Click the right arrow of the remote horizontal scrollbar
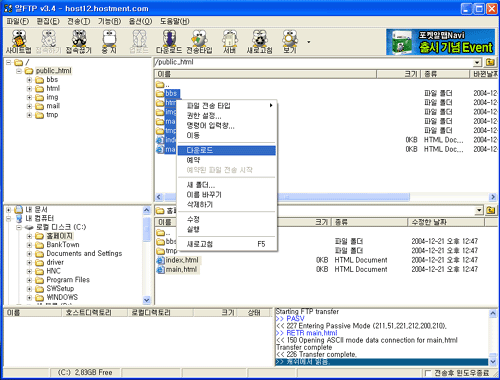 (x=493, y=197)
